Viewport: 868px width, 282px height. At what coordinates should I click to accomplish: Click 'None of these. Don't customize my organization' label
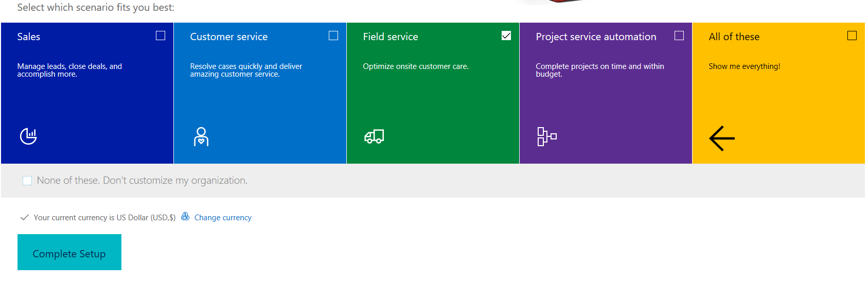(142, 181)
